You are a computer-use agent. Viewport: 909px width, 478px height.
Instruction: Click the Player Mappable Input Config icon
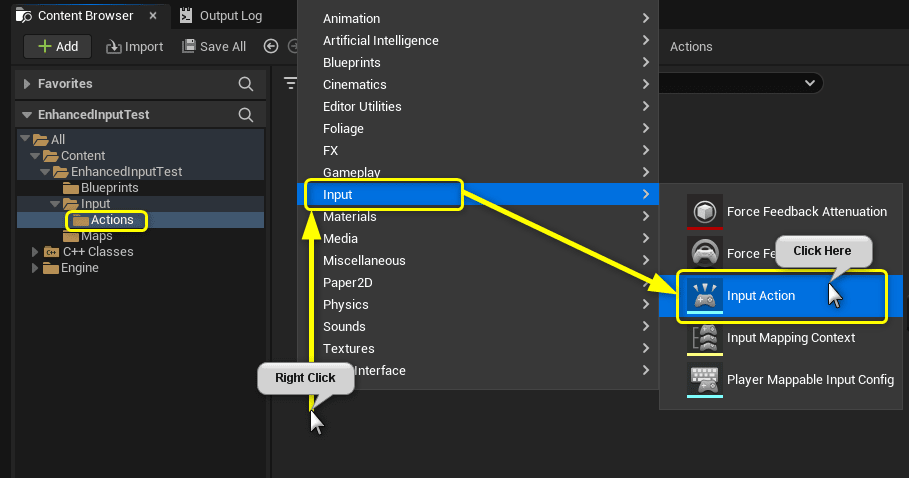click(x=704, y=380)
